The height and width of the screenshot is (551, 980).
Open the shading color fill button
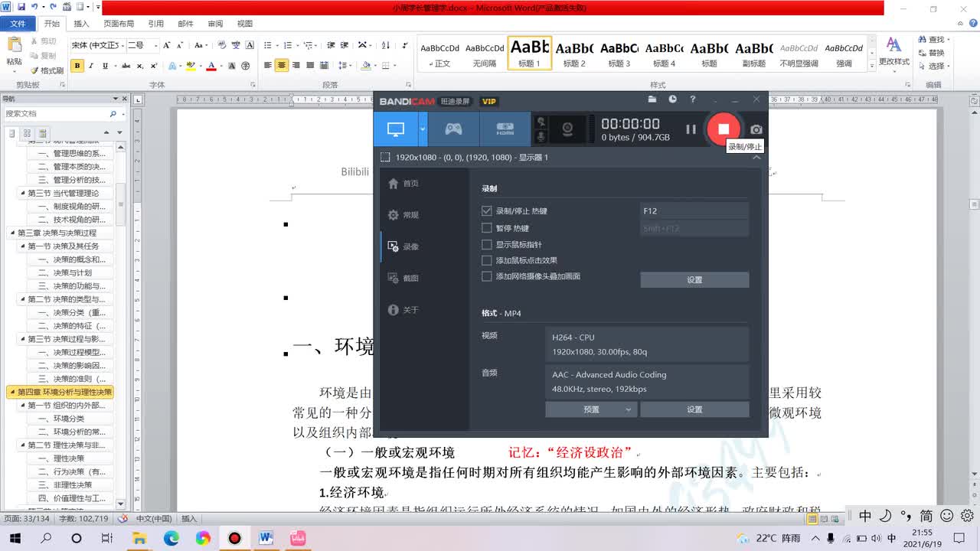point(366,66)
